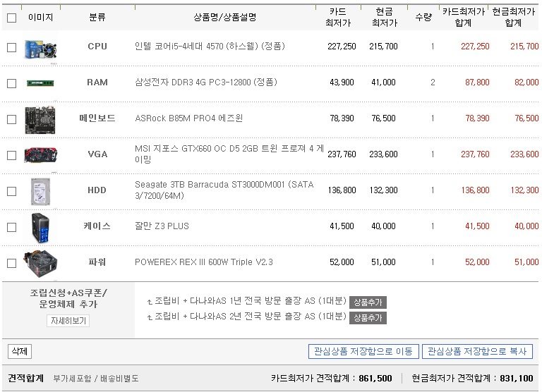542x392 pixels.
Task: Check the HDD row checkbox
Action: (12, 191)
